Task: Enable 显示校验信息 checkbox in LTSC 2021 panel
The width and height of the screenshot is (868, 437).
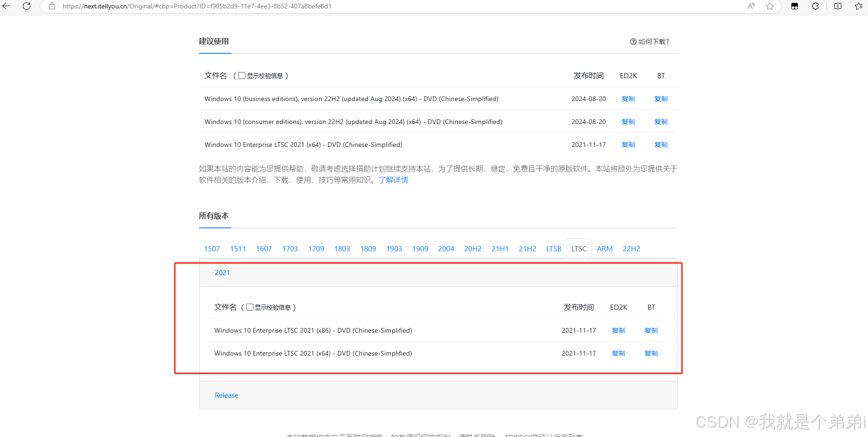Action: coord(250,307)
